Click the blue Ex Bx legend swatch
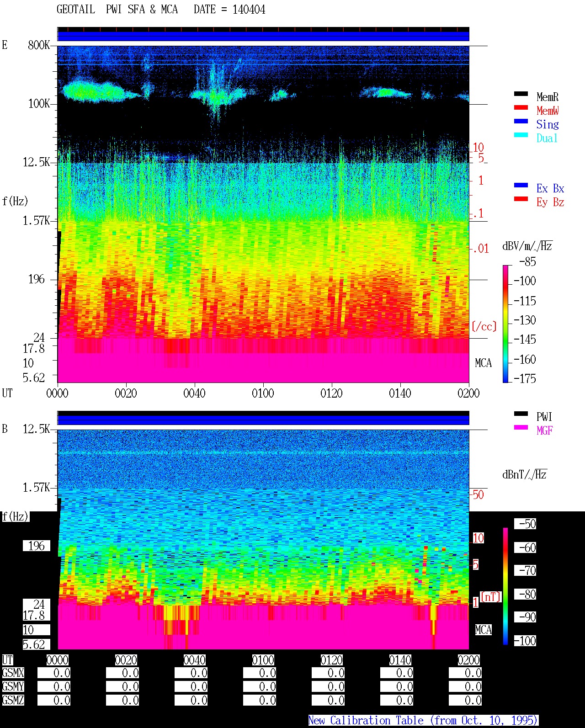The image size is (585, 728). (521, 185)
